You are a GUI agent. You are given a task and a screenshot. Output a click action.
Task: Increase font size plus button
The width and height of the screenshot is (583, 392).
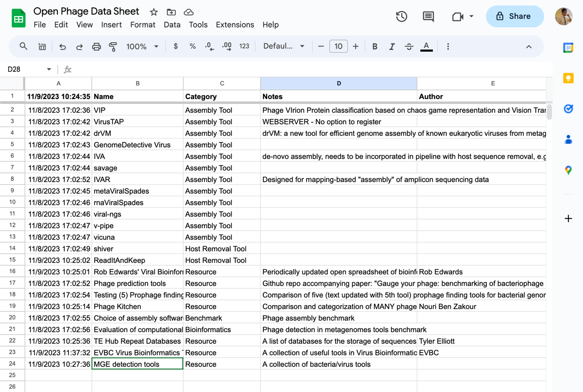(x=356, y=46)
